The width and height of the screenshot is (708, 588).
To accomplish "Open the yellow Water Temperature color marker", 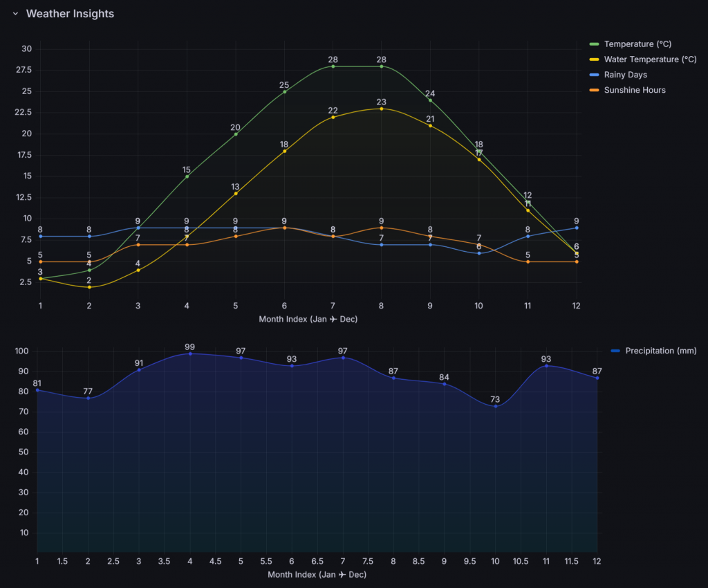I will (594, 59).
